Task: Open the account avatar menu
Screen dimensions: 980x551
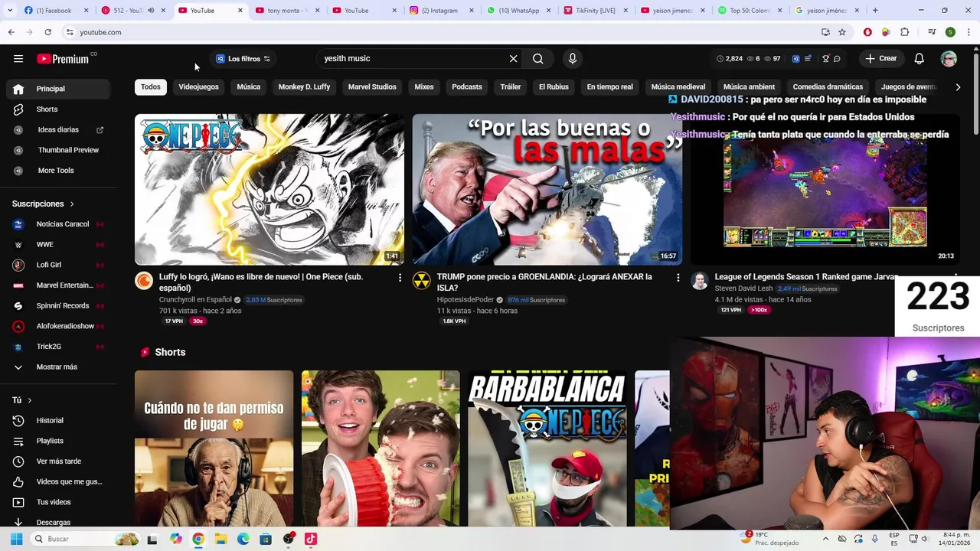Action: pyautogui.click(x=949, y=59)
